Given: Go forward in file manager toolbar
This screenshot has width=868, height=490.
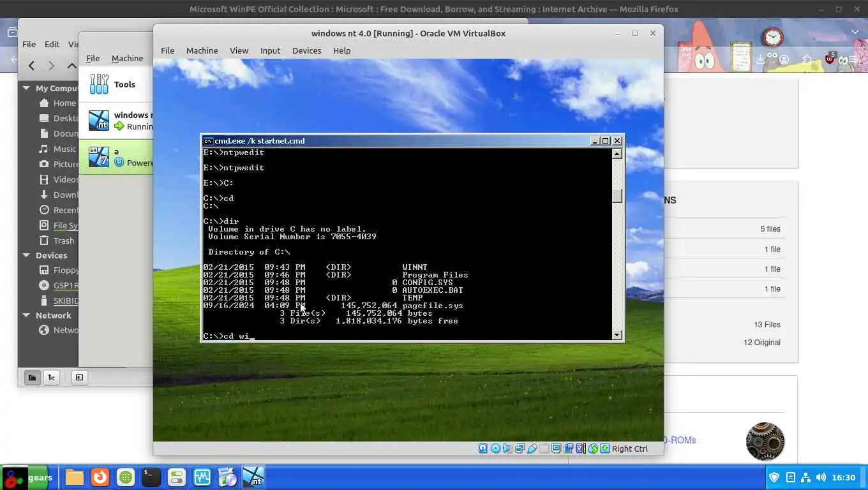Looking at the screenshot, I should [x=52, y=65].
